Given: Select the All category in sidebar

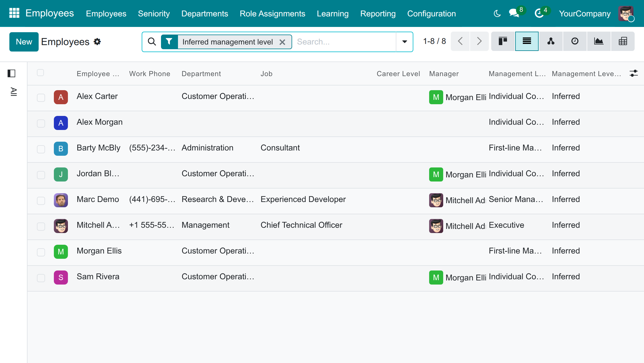Looking at the screenshot, I should [x=13, y=92].
